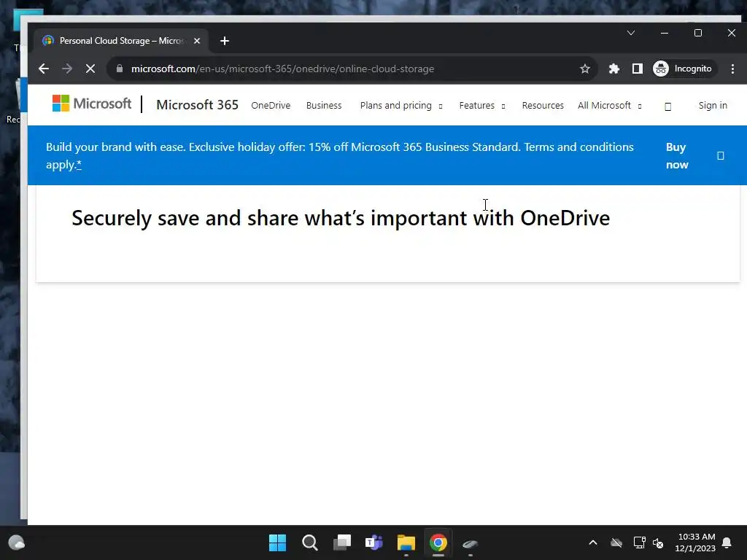The width and height of the screenshot is (747, 560).
Task: Click the Incognito profile badge
Action: click(x=683, y=69)
